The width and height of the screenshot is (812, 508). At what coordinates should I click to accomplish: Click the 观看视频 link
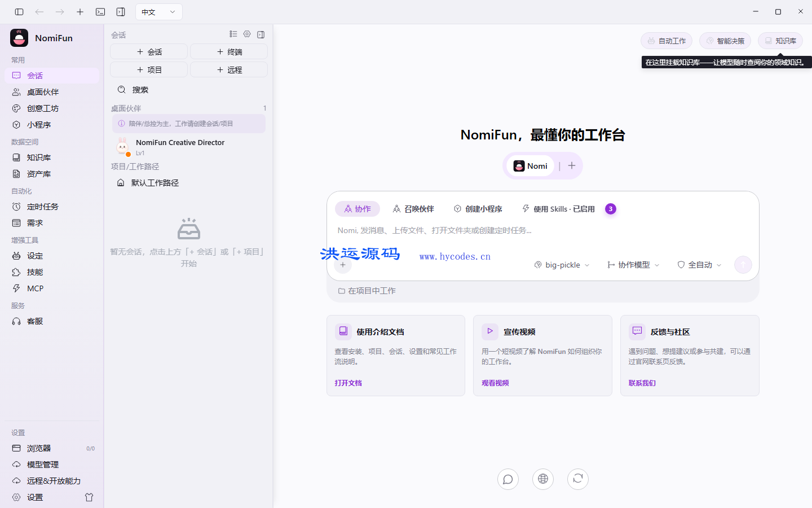pyautogui.click(x=495, y=383)
